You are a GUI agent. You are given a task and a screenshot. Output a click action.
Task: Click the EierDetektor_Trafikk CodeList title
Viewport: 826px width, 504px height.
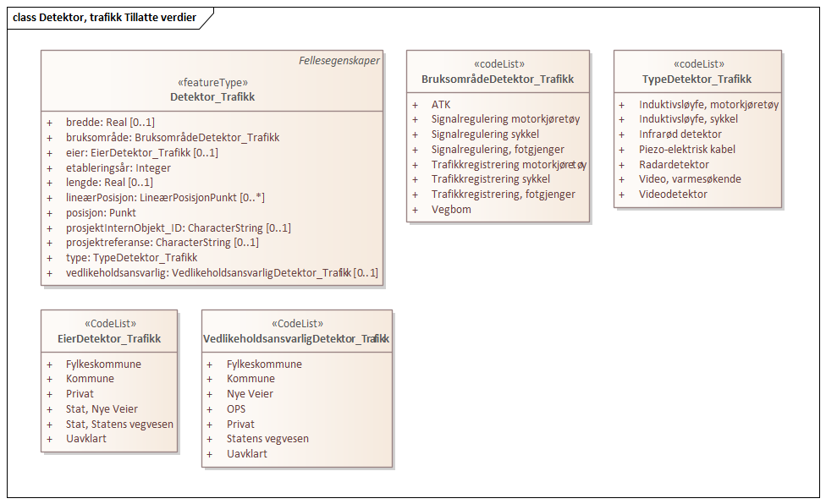point(110,339)
